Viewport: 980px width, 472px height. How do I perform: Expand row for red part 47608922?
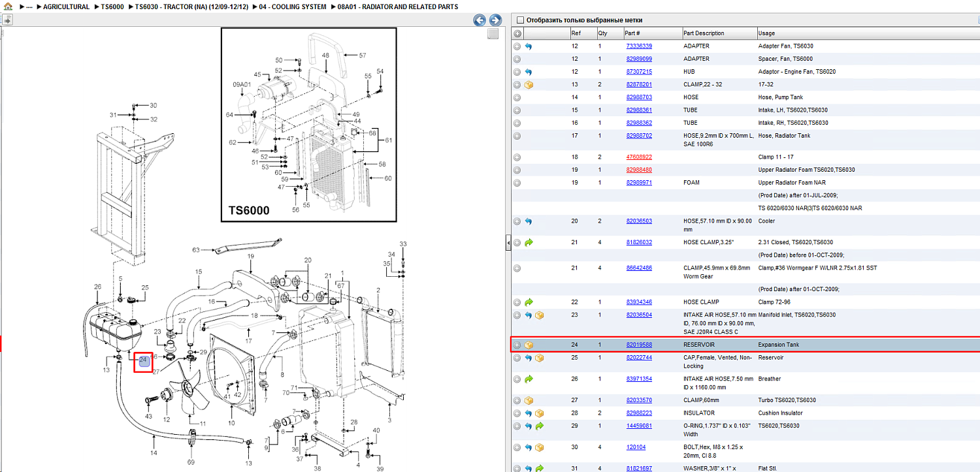(517, 157)
